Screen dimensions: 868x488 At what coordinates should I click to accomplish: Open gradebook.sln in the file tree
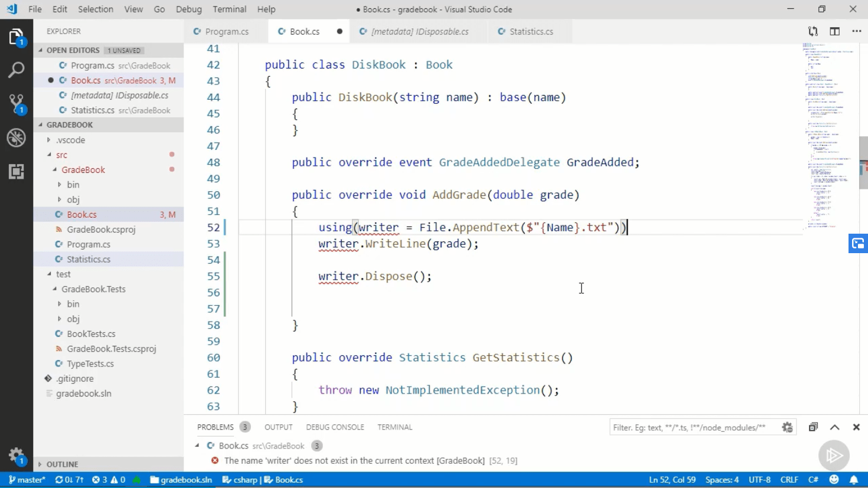click(83, 394)
